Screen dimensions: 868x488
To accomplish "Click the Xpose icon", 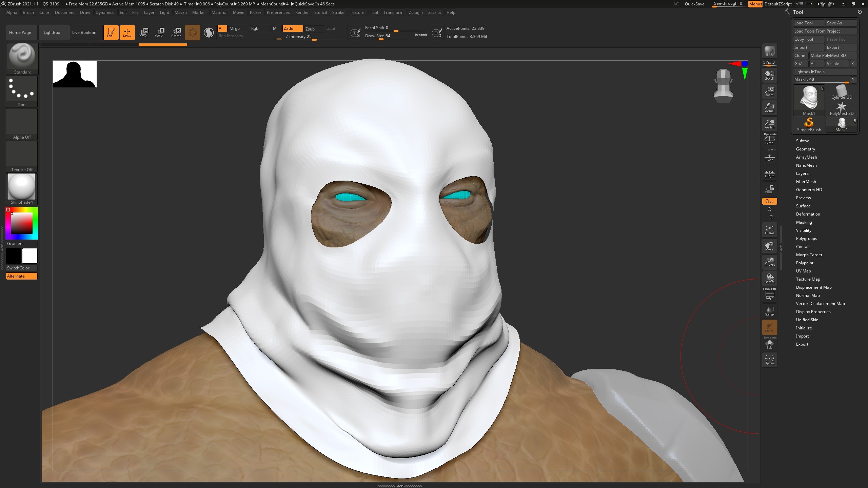I will 770,360.
